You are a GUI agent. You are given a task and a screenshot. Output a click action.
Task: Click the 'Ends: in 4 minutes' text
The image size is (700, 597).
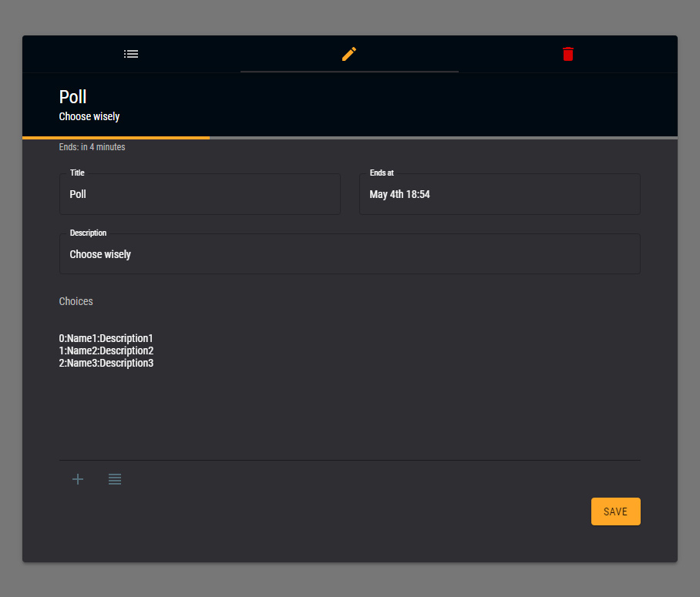pyautogui.click(x=92, y=147)
